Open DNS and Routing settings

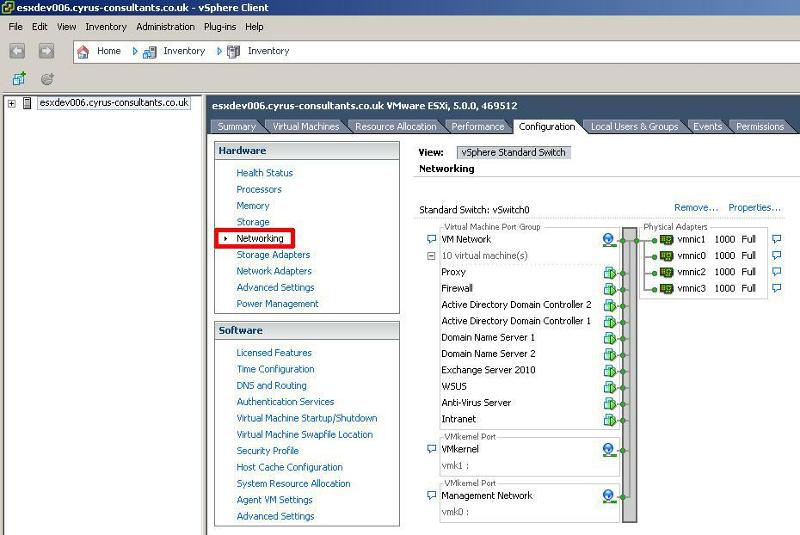(x=271, y=386)
